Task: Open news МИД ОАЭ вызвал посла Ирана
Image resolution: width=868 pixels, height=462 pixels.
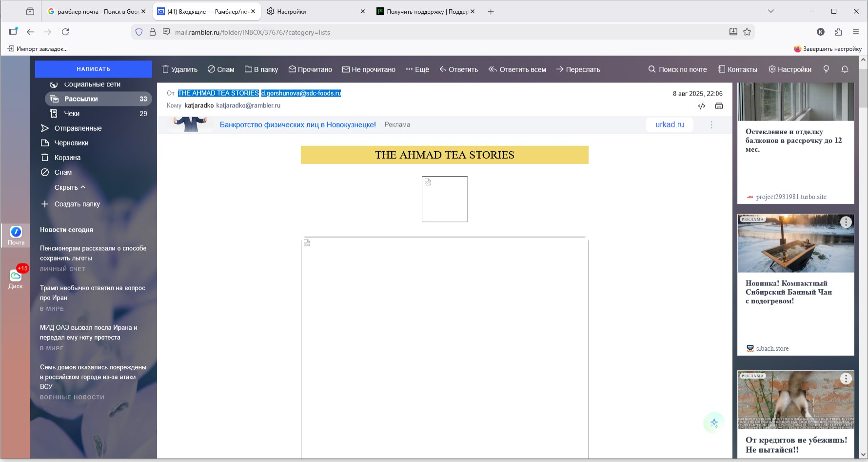Action: coord(89,332)
